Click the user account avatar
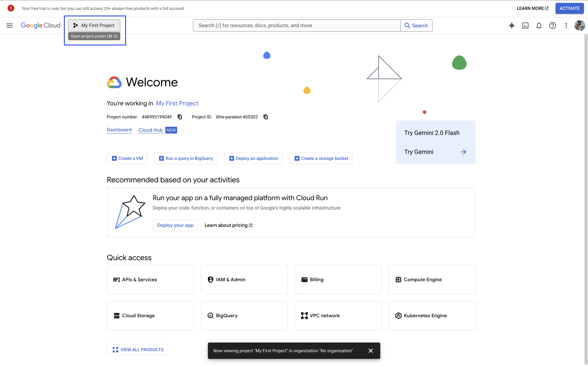588x367 pixels. pyautogui.click(x=579, y=25)
